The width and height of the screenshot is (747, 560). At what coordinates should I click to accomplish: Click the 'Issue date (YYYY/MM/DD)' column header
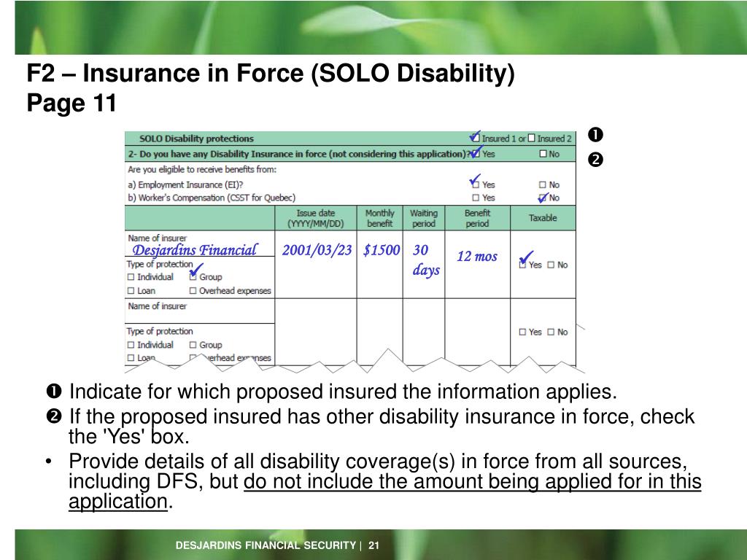[x=316, y=219]
